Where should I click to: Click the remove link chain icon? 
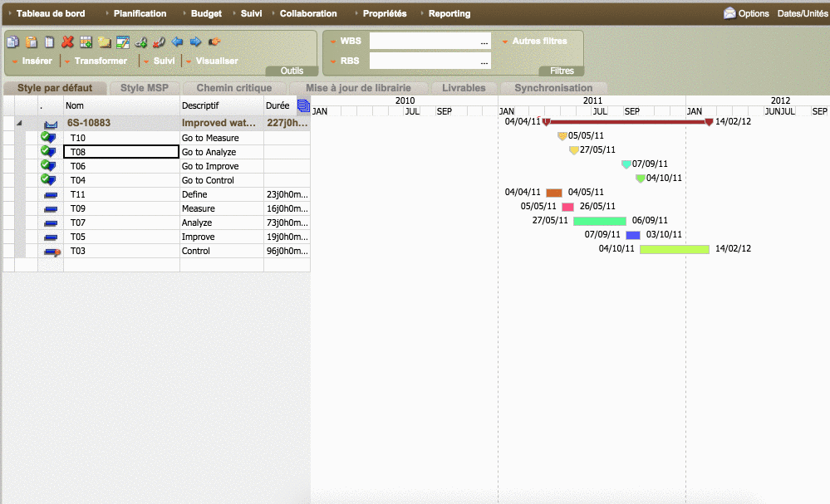coord(159,42)
